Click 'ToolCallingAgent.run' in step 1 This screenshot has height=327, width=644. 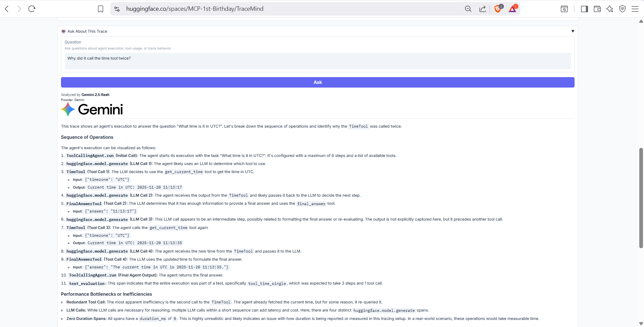click(x=90, y=156)
